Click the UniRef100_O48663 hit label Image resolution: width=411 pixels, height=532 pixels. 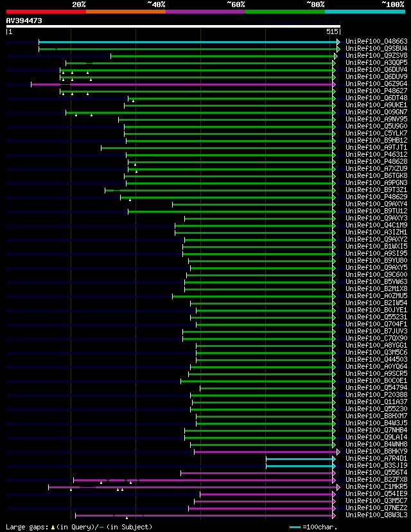[376, 41]
